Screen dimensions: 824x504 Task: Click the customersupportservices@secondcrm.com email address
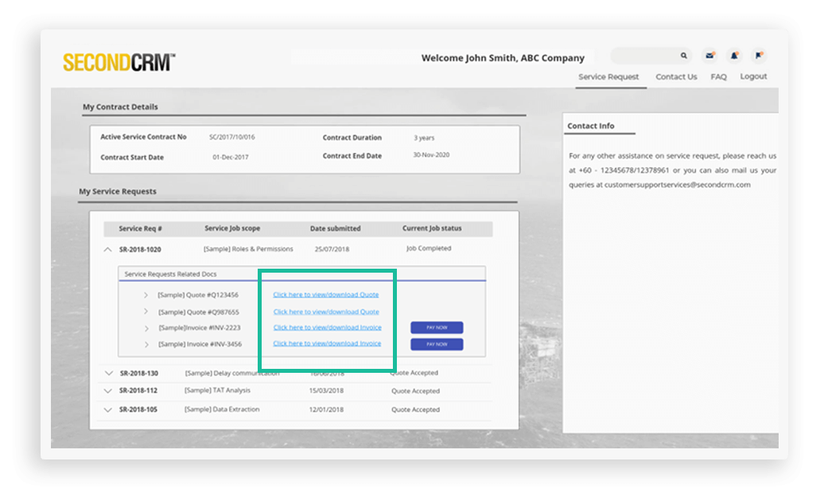pyautogui.click(x=678, y=184)
